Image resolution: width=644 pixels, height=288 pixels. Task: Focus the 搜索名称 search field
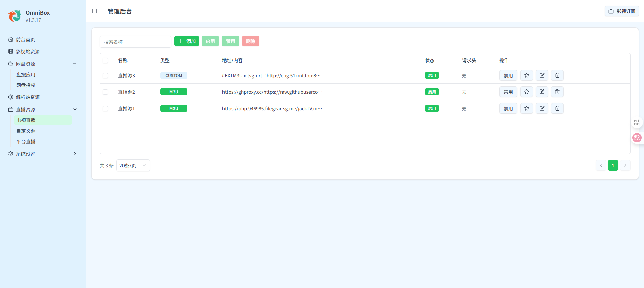(x=135, y=42)
